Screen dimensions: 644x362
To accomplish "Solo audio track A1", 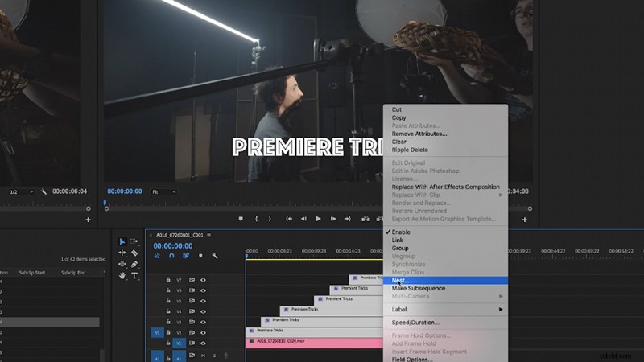I will coord(214,356).
